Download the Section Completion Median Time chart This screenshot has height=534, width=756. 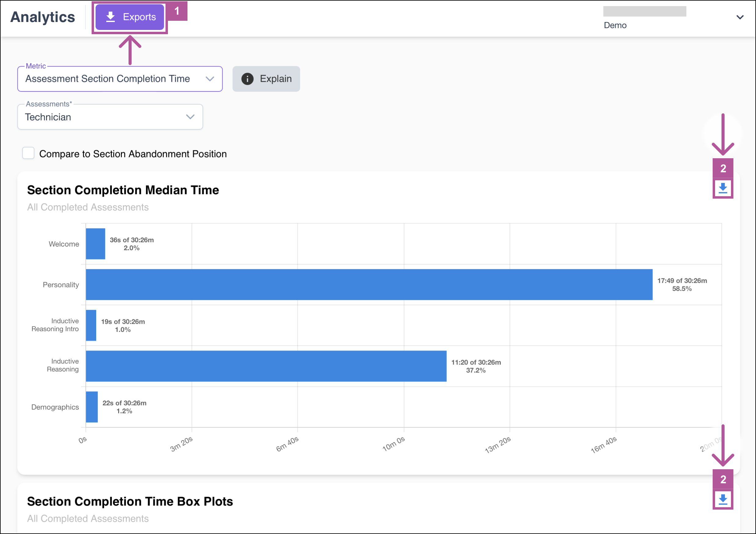(723, 188)
